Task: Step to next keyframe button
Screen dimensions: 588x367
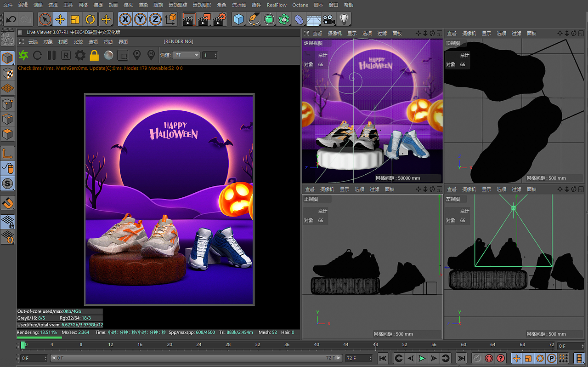Action: pyautogui.click(x=445, y=358)
